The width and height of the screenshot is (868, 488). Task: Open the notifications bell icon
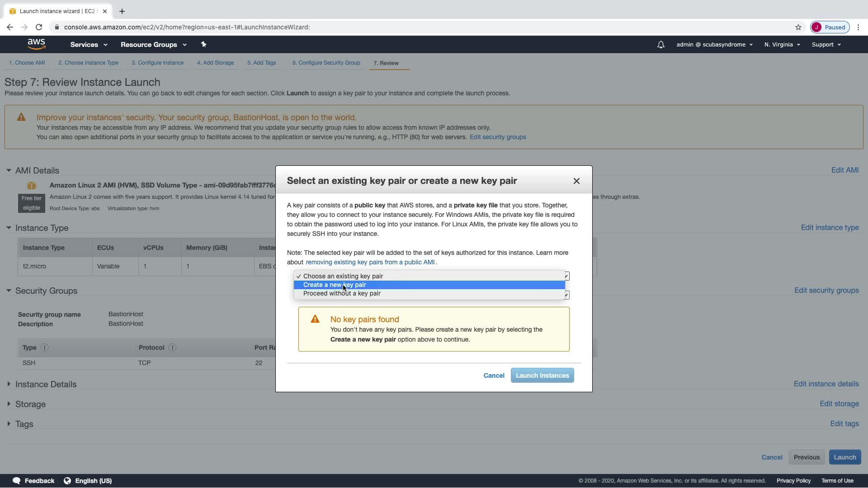[x=660, y=45]
